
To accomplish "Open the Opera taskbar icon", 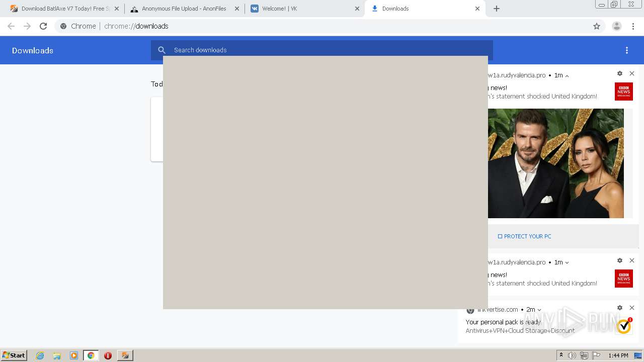I will point(108,355).
